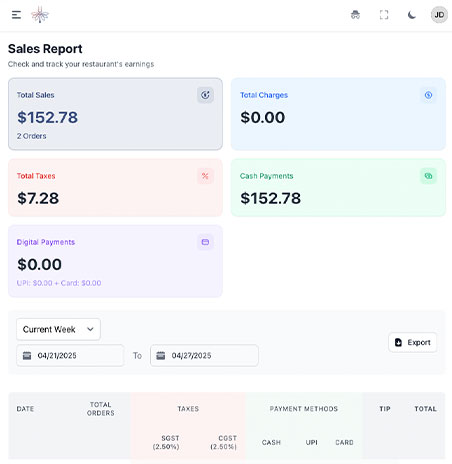The width and height of the screenshot is (452, 464).
Task: Open the JD user profile avatar
Action: [x=439, y=15]
